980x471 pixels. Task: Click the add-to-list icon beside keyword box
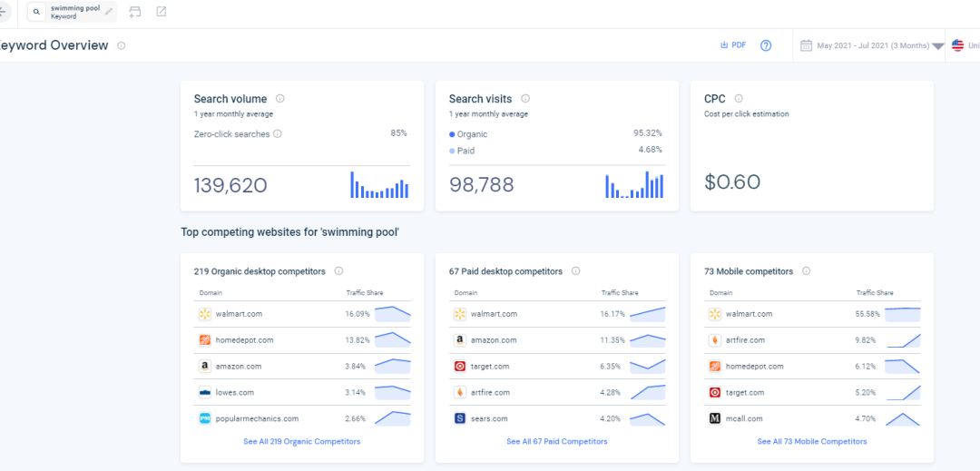pos(135,12)
